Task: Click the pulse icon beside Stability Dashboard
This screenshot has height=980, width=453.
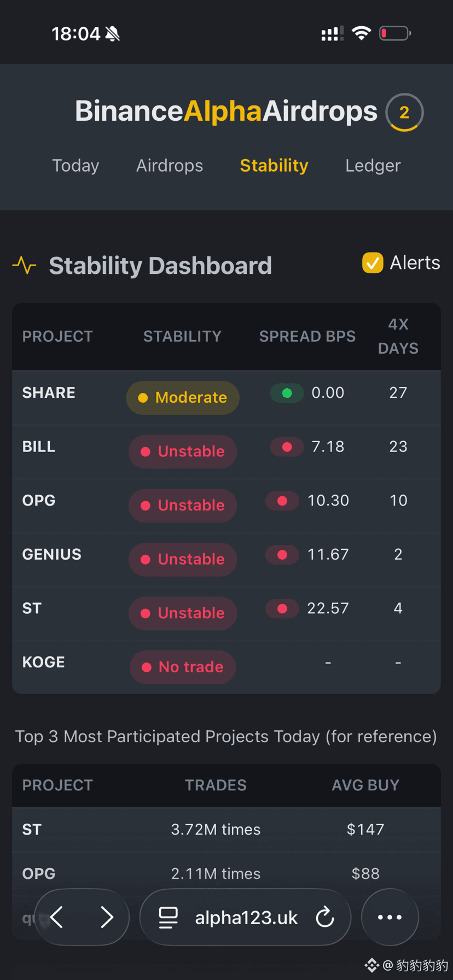Action: [25, 266]
